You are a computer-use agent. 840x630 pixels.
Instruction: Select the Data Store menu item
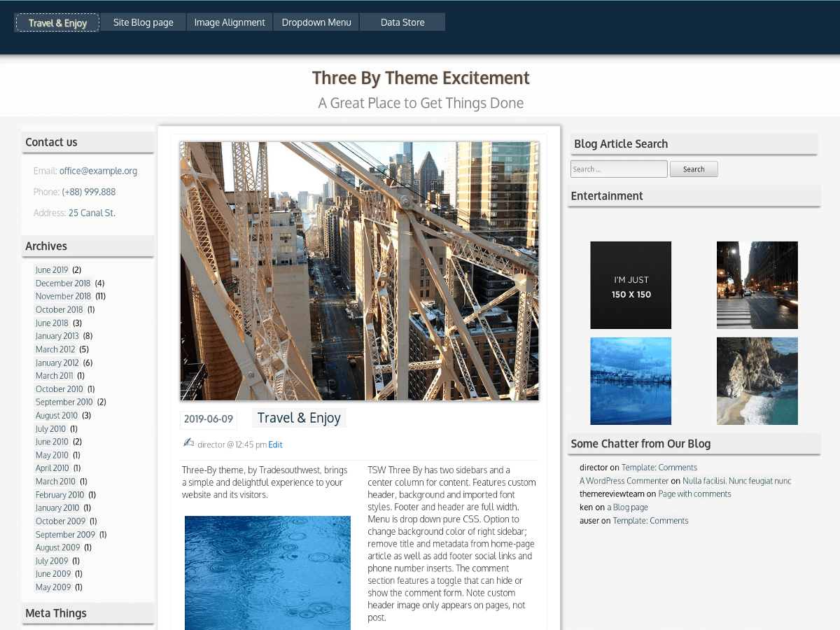pyautogui.click(x=402, y=22)
